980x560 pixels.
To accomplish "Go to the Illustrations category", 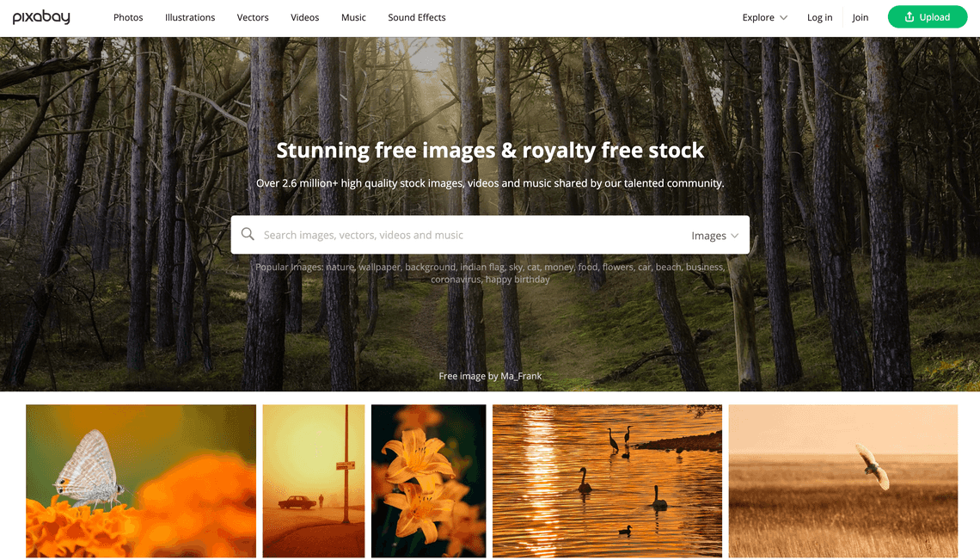I will [190, 17].
